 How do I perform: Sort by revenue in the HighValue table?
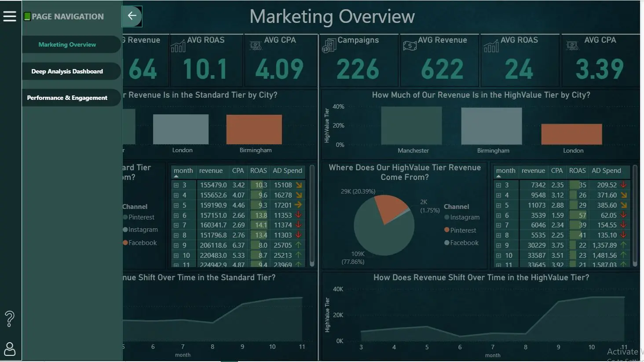[x=533, y=171]
